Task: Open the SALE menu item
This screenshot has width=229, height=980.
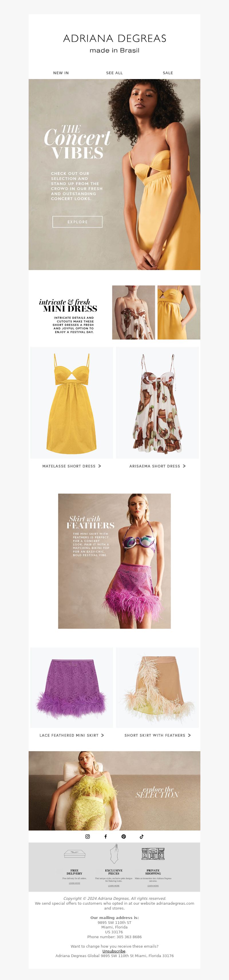Action: [168, 73]
